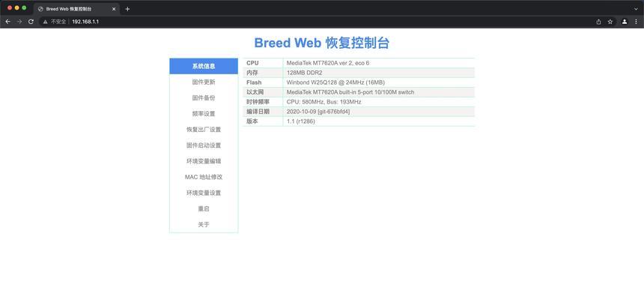
Task: Open a new tab with plus icon
Action: pos(127,9)
